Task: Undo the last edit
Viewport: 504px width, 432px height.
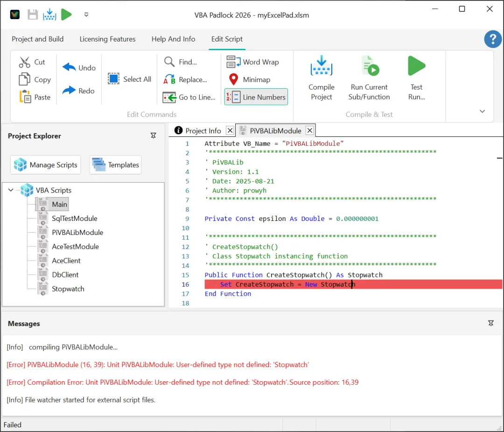Action: click(79, 68)
